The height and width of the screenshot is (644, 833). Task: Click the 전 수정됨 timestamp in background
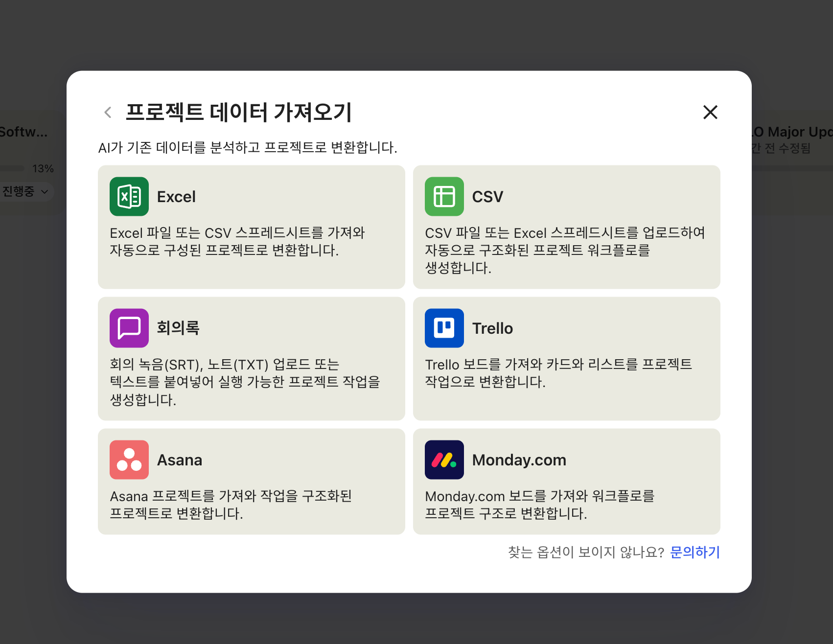point(787,148)
